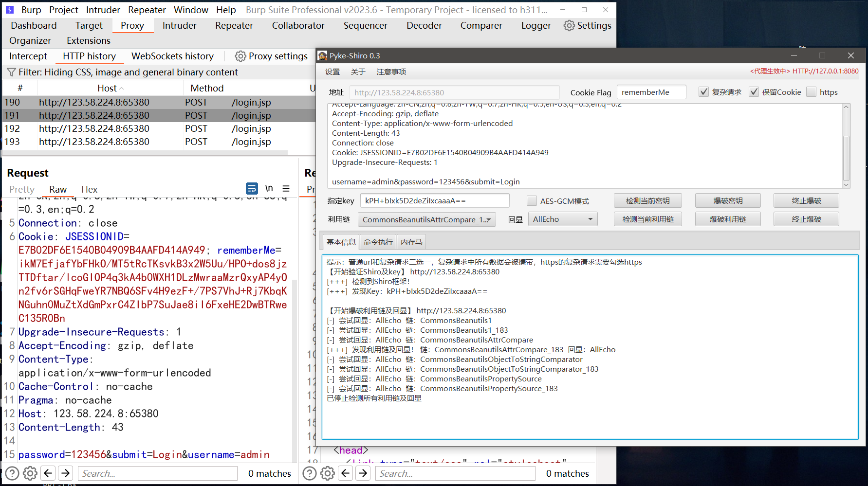Toggle word wrap icon in Request panel
This screenshot has width=868, height=486.
(x=252, y=188)
